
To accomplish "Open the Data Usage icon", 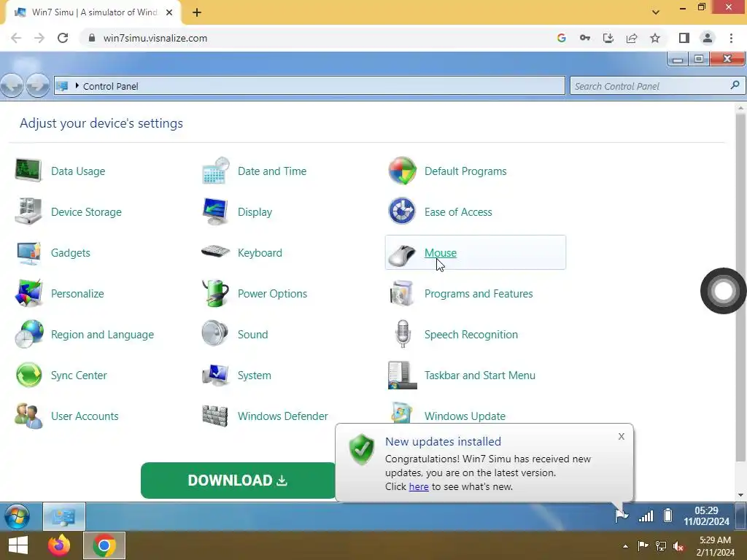I will pos(28,171).
